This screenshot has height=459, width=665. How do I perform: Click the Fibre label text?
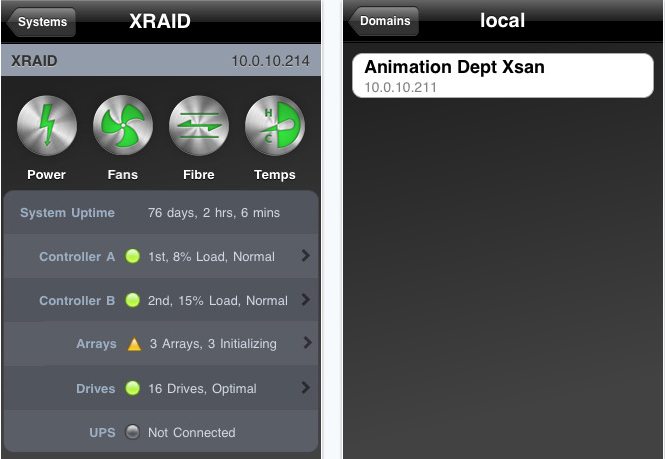pos(199,175)
